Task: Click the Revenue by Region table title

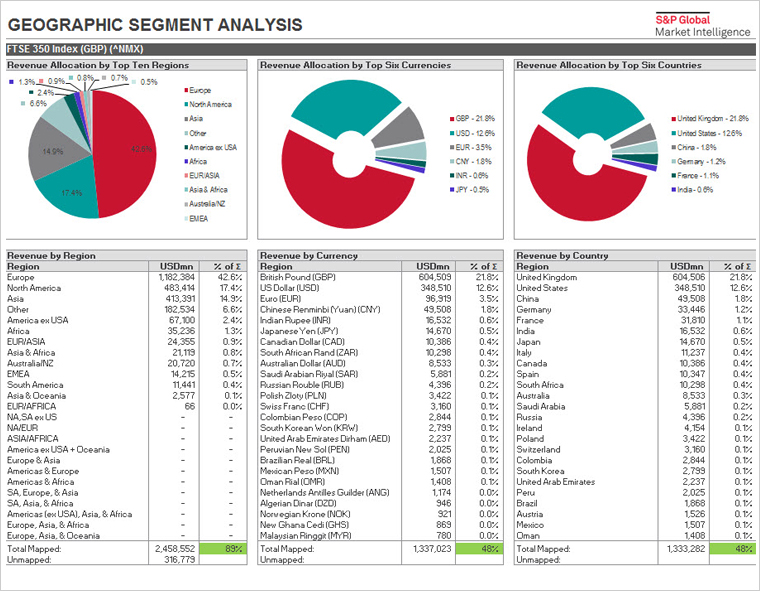Action: coord(51,256)
